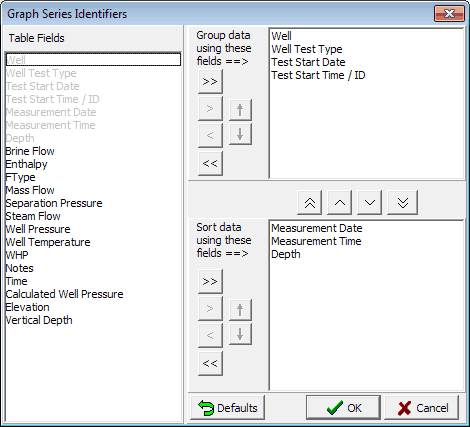The height and width of the screenshot is (427, 470).
Task: Select Brine Flow in Table Fields
Action: tap(30, 151)
